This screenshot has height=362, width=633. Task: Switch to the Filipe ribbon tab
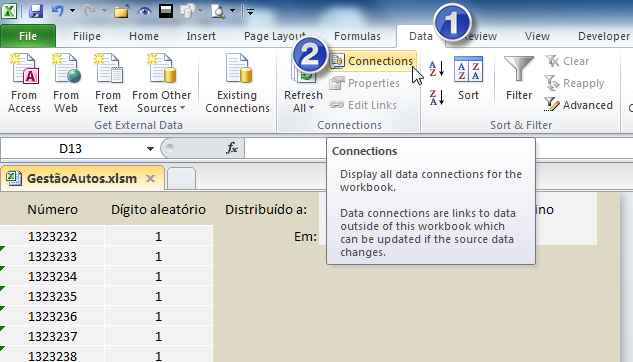[x=87, y=36]
